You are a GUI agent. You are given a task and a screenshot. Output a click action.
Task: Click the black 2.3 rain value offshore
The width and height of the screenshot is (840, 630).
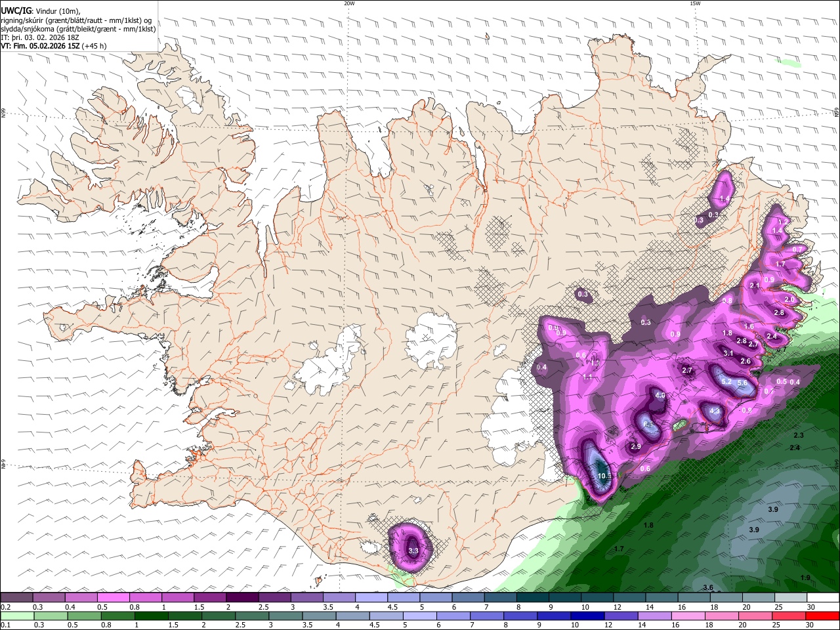click(799, 436)
